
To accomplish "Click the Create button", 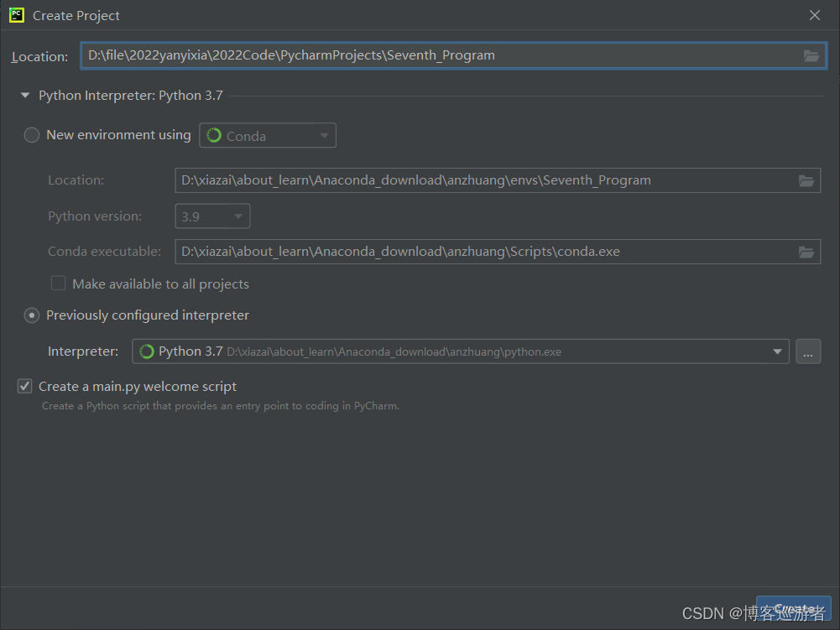I will (793, 609).
